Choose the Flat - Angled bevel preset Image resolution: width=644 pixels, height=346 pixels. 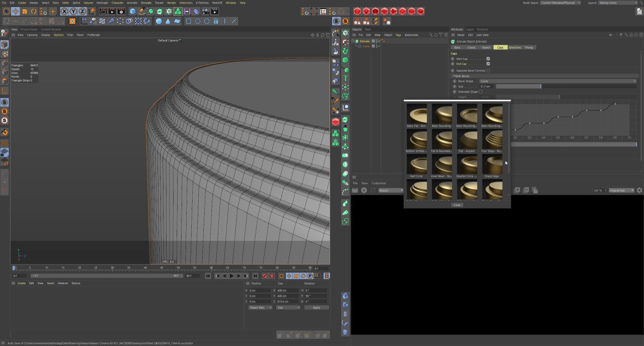[x=467, y=139]
